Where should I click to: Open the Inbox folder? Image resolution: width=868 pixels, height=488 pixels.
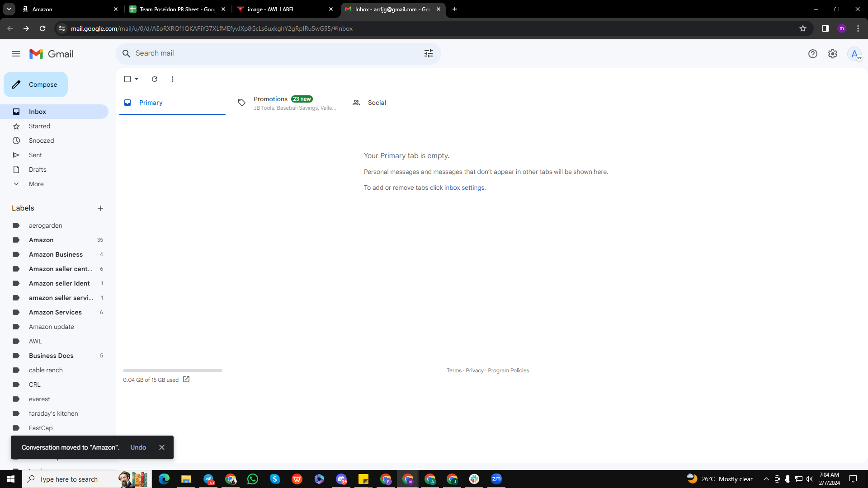[54, 112]
